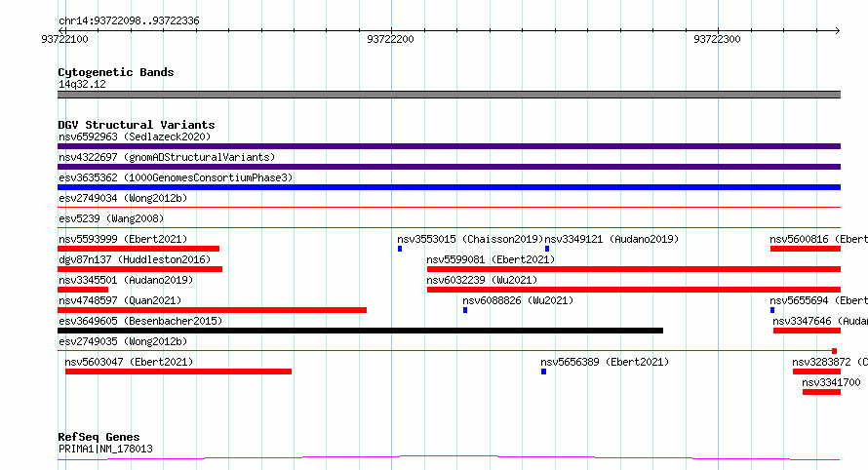
Task: Select the red bar under nsv3341700
Action: coord(821,392)
